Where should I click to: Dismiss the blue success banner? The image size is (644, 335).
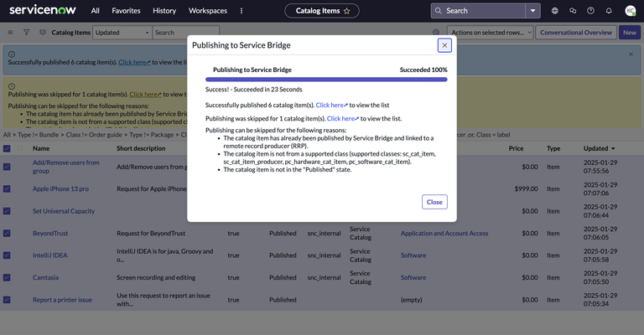tap(631, 54)
